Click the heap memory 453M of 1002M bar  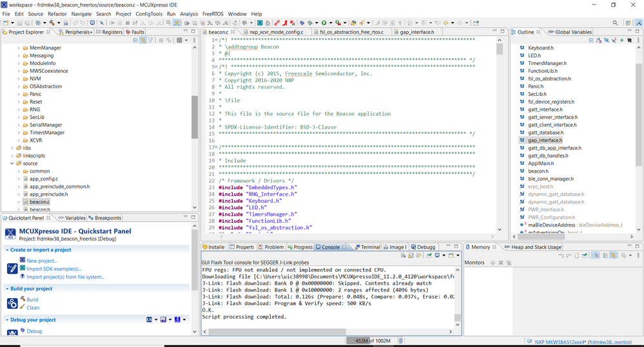click(373, 341)
